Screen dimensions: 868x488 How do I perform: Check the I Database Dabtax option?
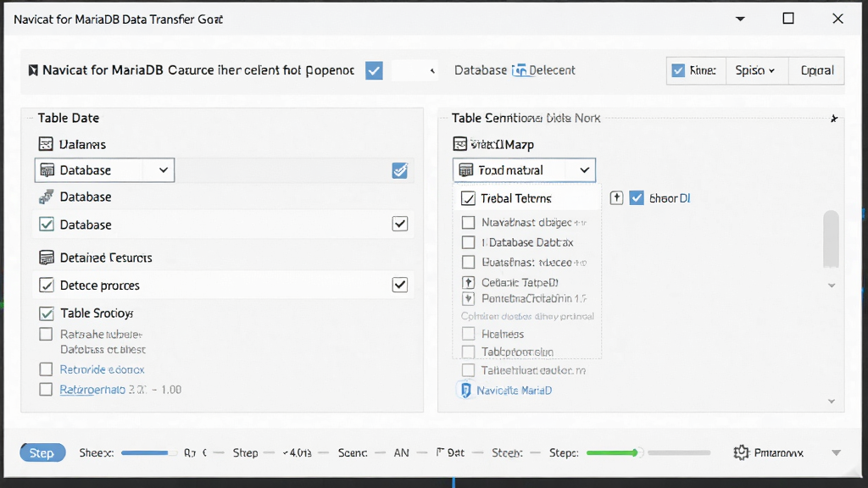pos(468,242)
